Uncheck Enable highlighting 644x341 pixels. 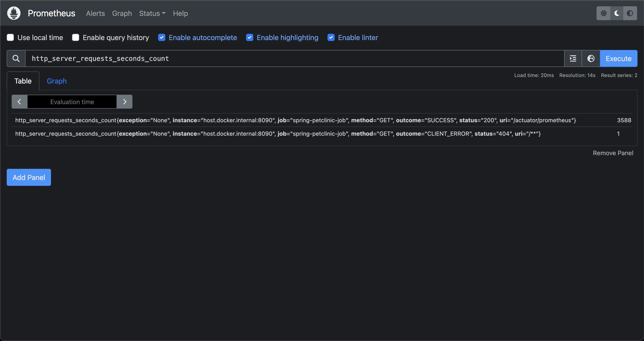tap(249, 38)
